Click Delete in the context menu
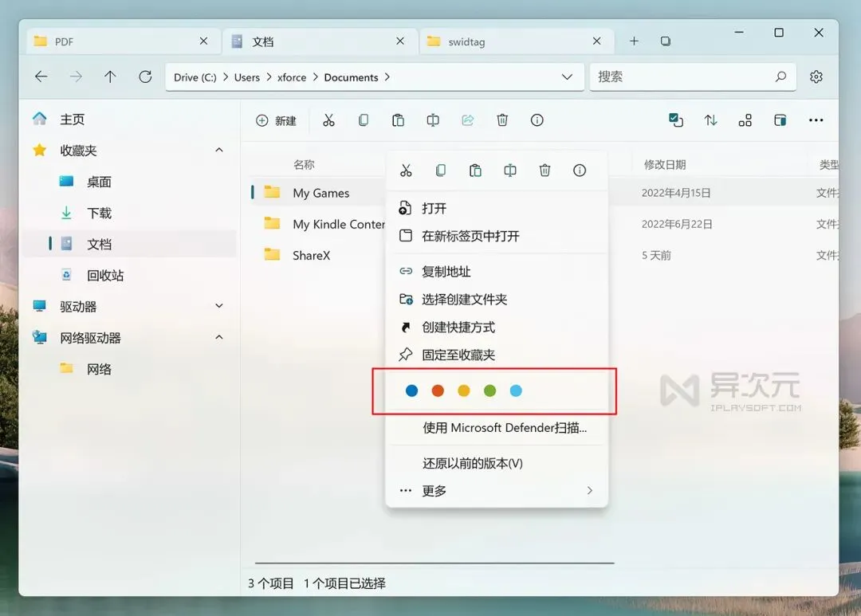 pyautogui.click(x=545, y=171)
